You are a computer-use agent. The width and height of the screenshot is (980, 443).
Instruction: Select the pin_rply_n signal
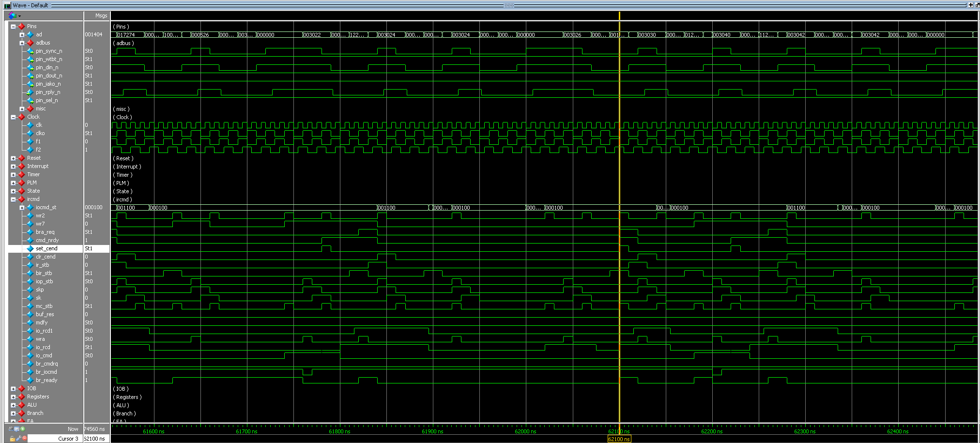[x=48, y=92]
